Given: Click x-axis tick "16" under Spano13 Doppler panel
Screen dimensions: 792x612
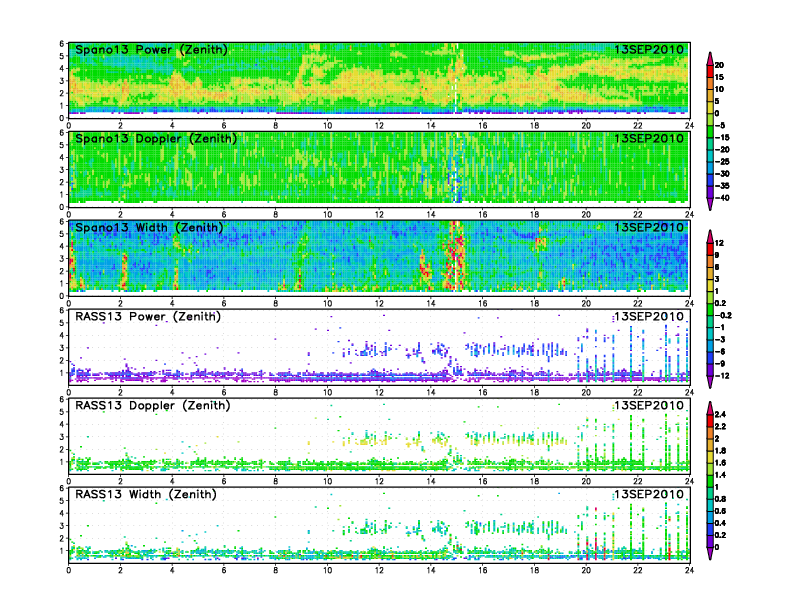Looking at the screenshot, I should [482, 215].
